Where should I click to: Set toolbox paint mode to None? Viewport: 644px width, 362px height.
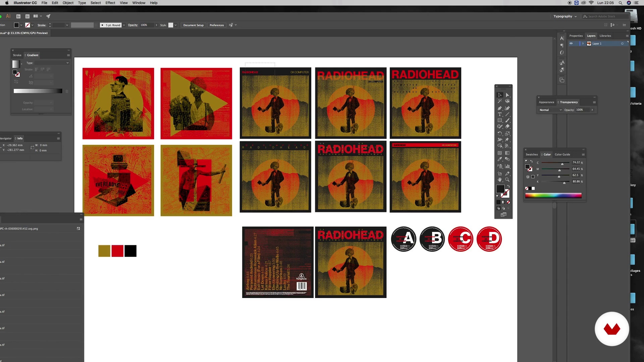508,202
